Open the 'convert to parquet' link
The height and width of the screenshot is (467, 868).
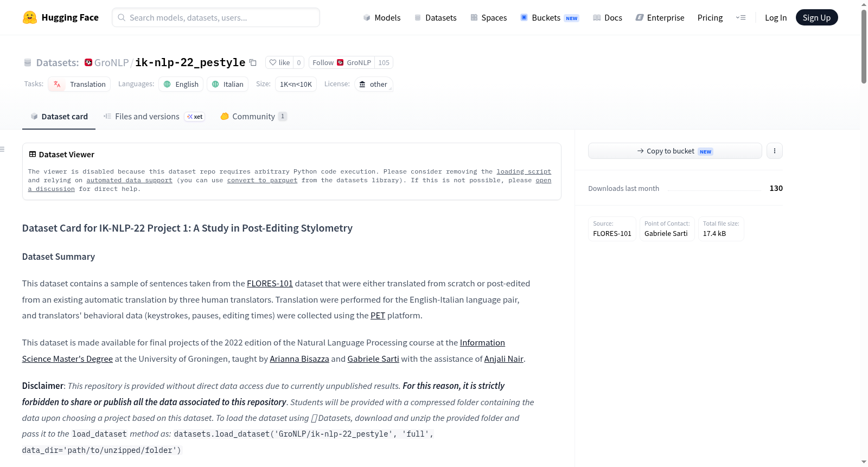pyautogui.click(x=262, y=180)
